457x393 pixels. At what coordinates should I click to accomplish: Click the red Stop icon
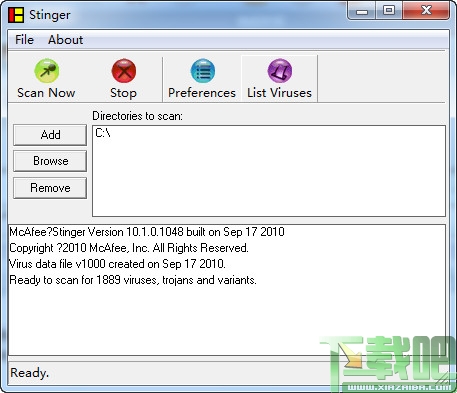[x=124, y=71]
